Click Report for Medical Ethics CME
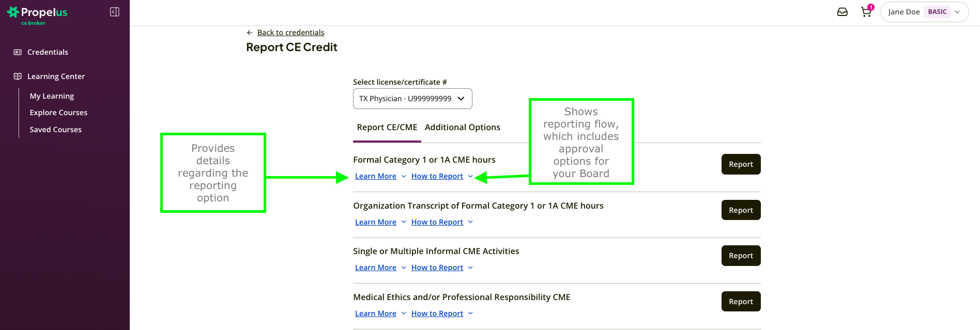Image resolution: width=980 pixels, height=330 pixels. point(741,302)
